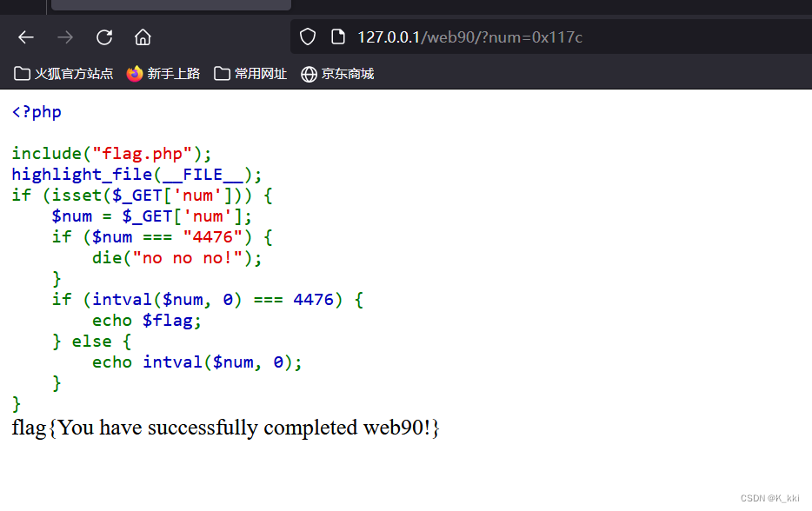This screenshot has width=812, height=511.
Task: Reload the current web90 page
Action: pos(104,37)
